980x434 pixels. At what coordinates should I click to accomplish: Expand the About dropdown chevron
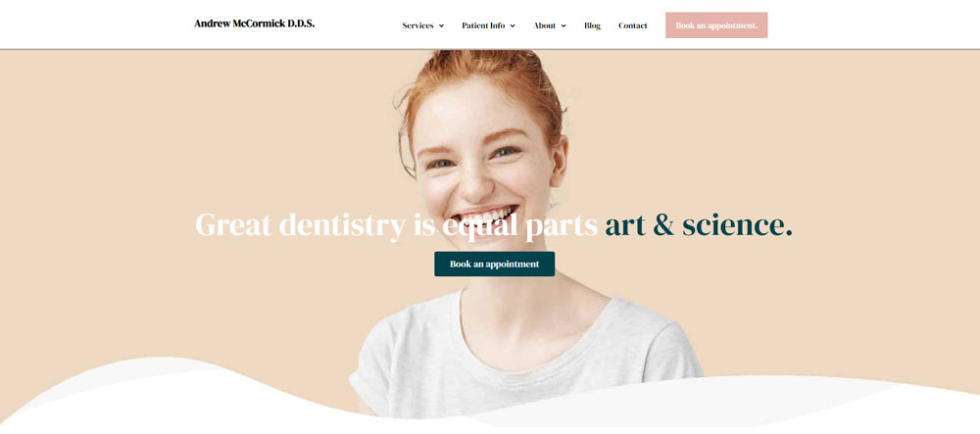pos(563,26)
